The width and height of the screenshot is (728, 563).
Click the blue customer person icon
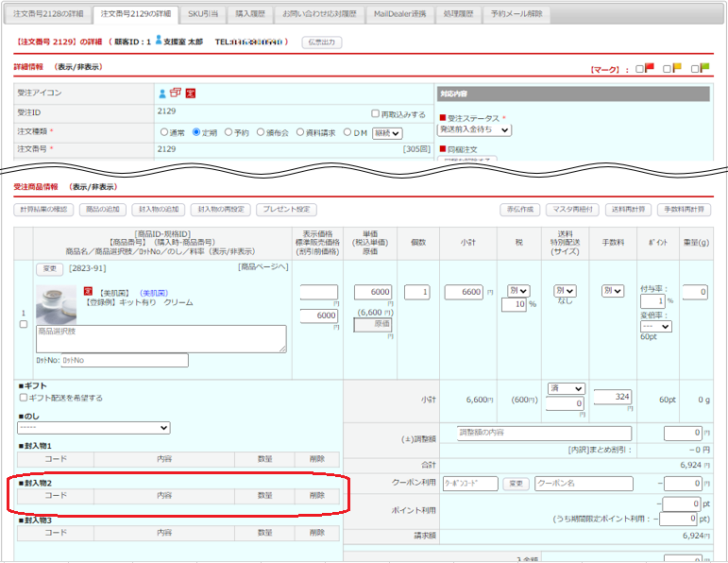click(x=162, y=94)
